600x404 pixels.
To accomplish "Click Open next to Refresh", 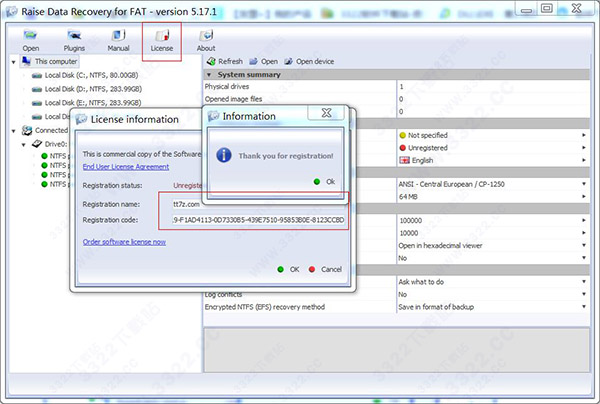I will [x=264, y=62].
